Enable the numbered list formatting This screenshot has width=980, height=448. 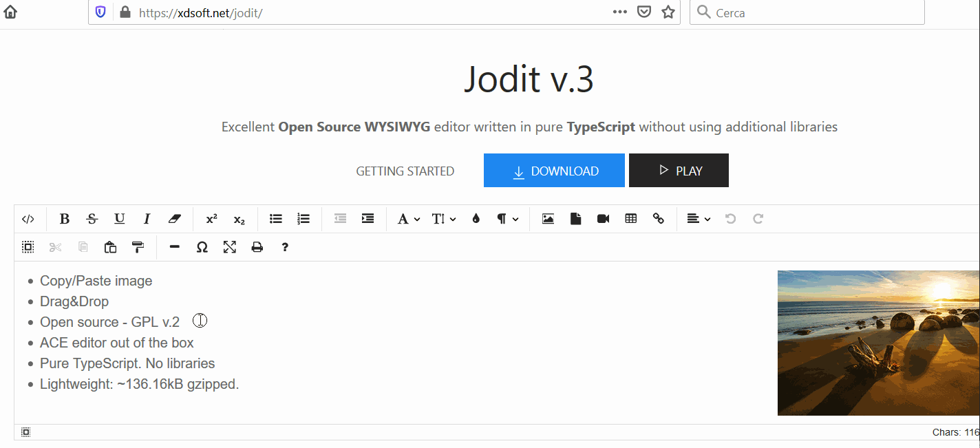(303, 218)
